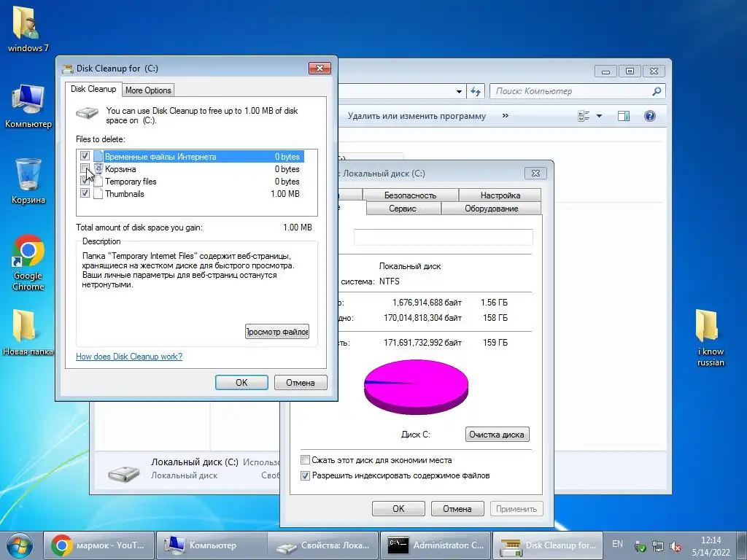Select the Корзина recycle bin desktop icon
Image resolution: width=747 pixels, height=560 pixels.
pyautogui.click(x=28, y=181)
